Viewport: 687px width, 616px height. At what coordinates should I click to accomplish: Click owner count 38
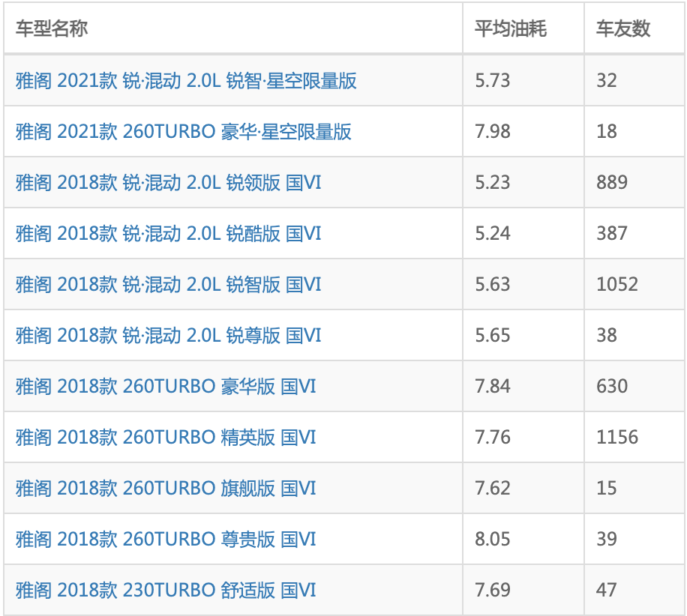point(607,336)
